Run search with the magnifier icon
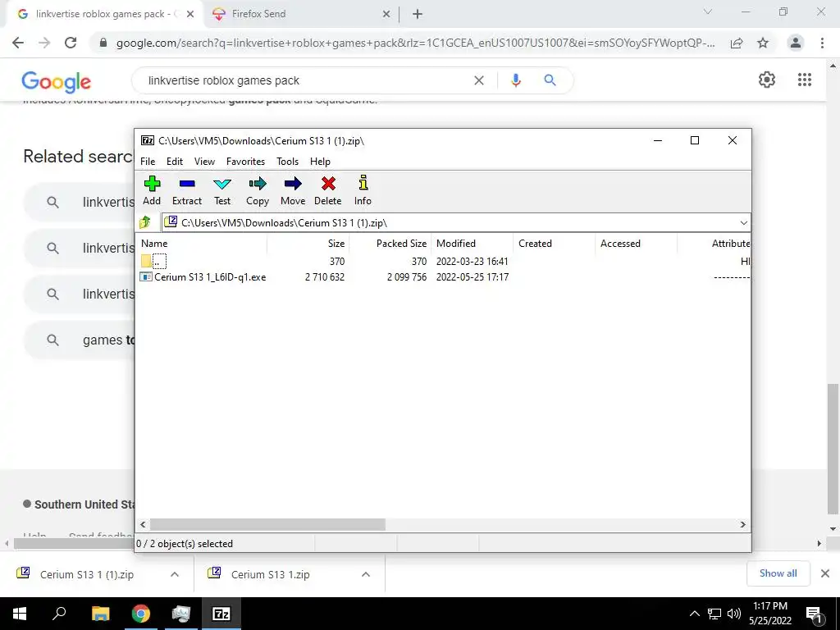Viewport: 840px width, 630px height. (x=550, y=80)
